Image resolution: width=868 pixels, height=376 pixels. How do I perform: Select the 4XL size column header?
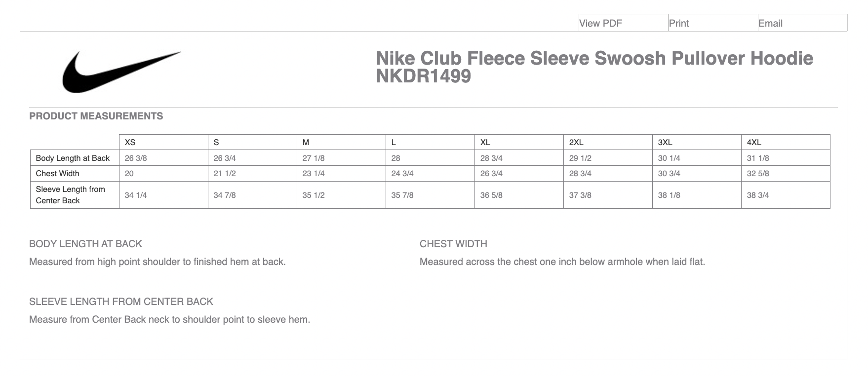[x=753, y=142]
